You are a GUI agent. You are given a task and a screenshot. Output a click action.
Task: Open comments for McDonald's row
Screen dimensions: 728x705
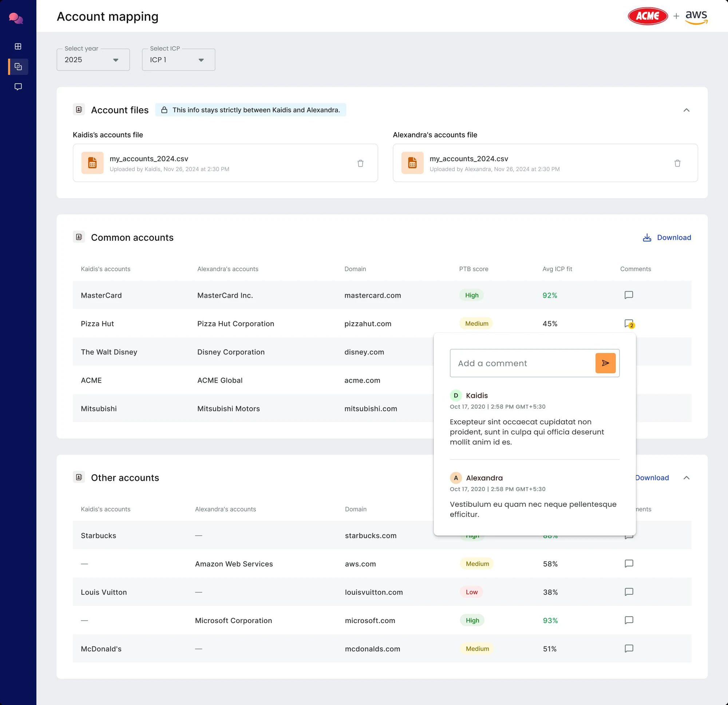click(x=629, y=649)
